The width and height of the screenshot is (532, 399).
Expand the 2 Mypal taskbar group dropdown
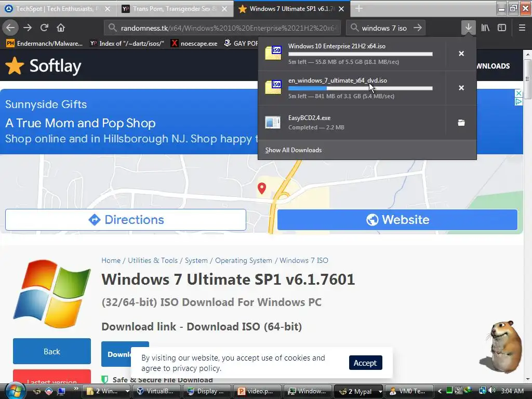click(380, 392)
